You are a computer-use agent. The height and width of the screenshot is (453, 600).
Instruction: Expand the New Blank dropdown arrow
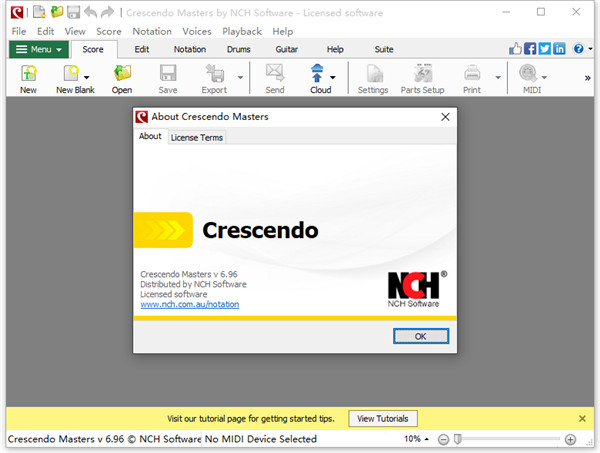pyautogui.click(x=87, y=76)
